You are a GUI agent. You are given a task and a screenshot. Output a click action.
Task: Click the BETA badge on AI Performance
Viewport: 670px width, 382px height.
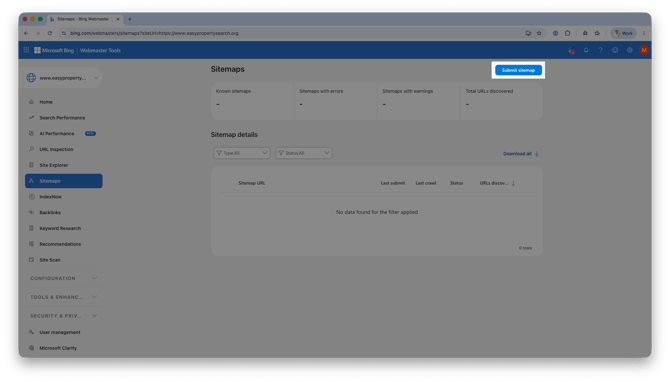[90, 133]
